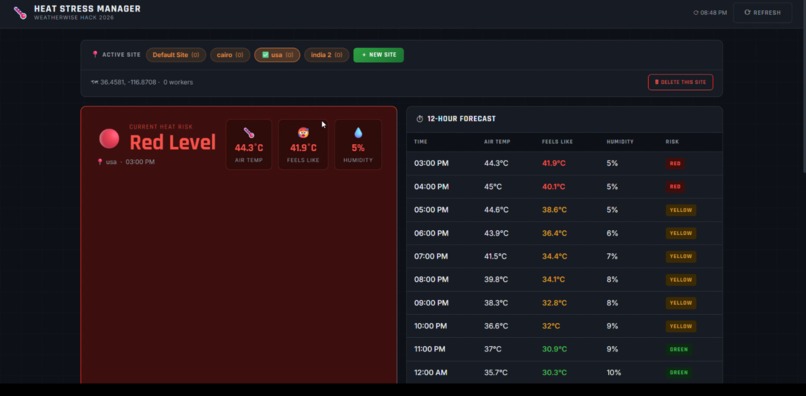Click the 38.6°C feels like cell
Image resolution: width=806 pixels, height=396 pixels.
coord(554,210)
